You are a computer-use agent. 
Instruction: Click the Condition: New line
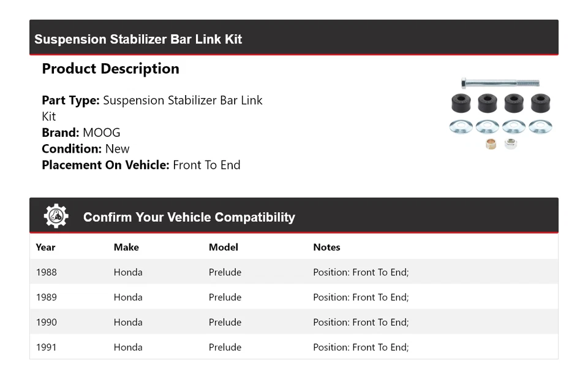click(x=86, y=148)
